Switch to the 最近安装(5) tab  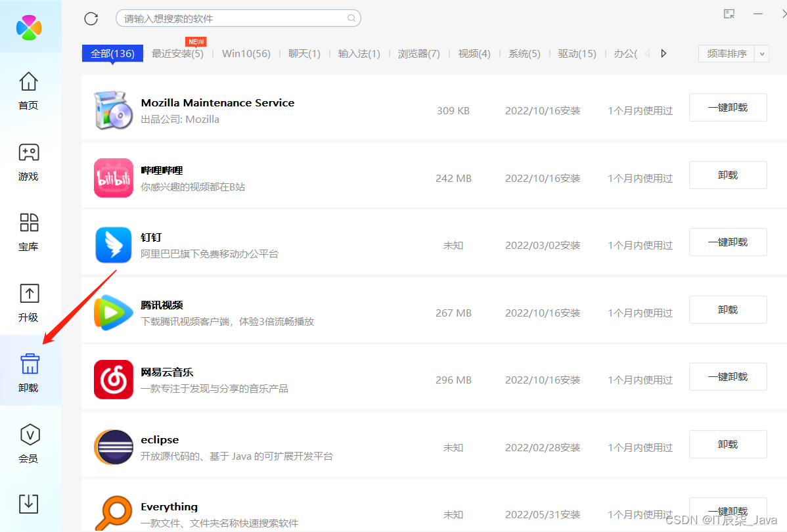[x=177, y=54]
